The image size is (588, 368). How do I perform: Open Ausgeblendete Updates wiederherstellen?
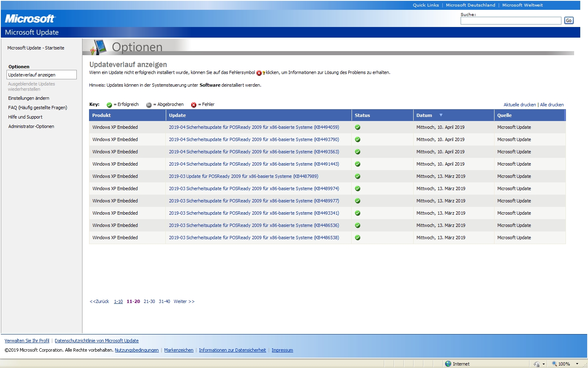coord(31,86)
